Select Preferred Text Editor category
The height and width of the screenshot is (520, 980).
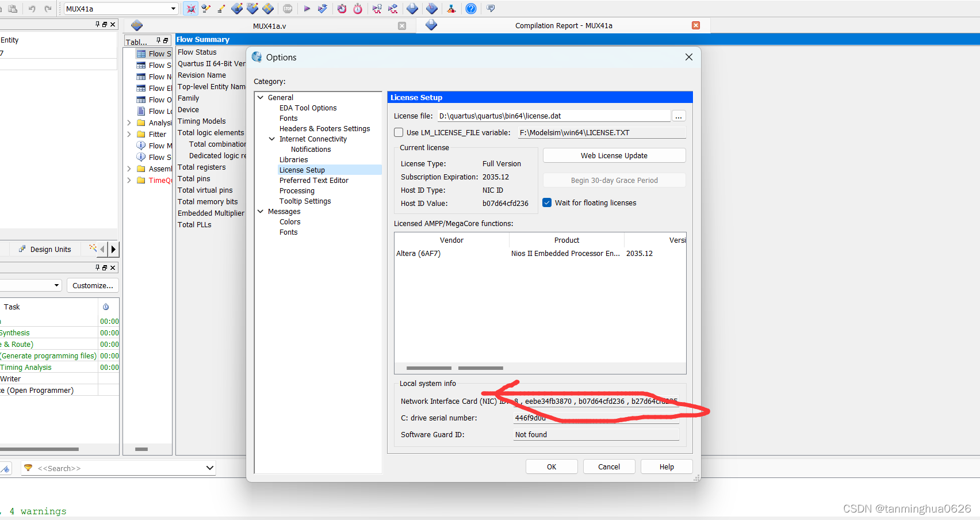[313, 180]
